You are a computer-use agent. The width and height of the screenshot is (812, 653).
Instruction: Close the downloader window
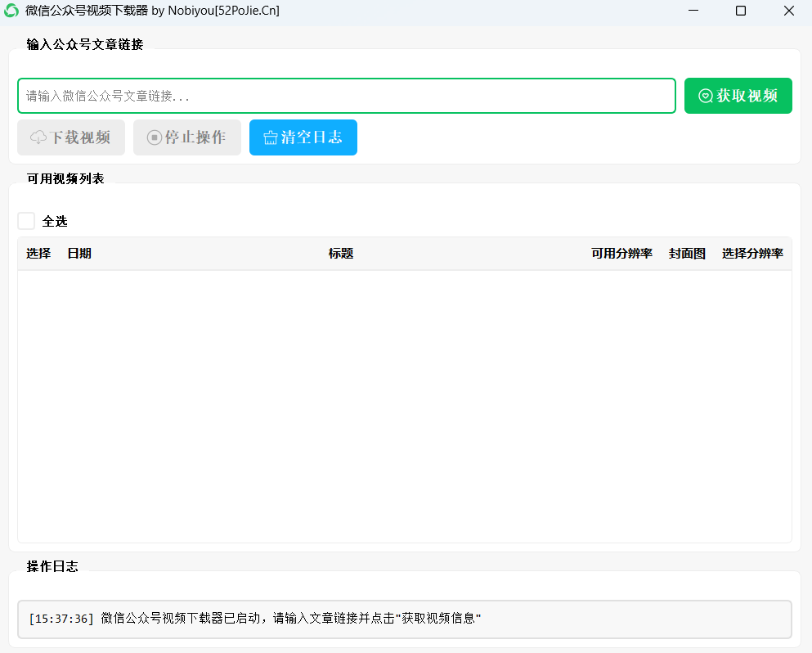[789, 11]
